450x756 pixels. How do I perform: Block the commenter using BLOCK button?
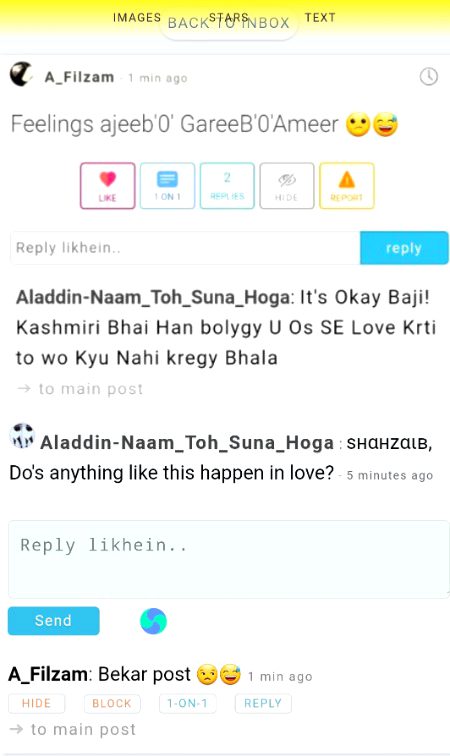click(x=112, y=703)
